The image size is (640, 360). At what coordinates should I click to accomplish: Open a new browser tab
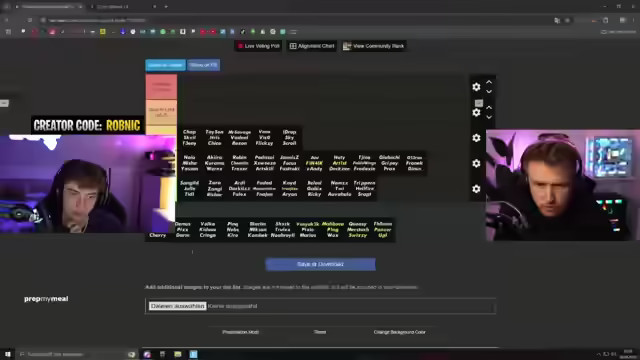[x=166, y=7]
